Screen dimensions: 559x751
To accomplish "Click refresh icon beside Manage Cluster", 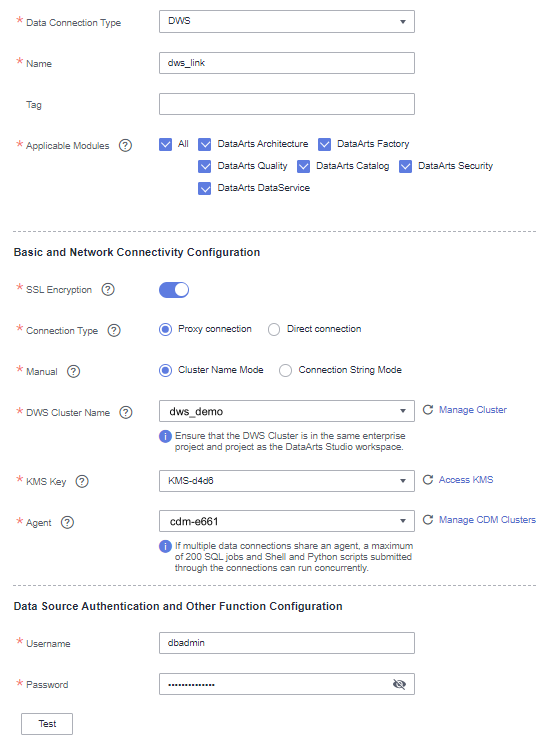I will (x=428, y=410).
